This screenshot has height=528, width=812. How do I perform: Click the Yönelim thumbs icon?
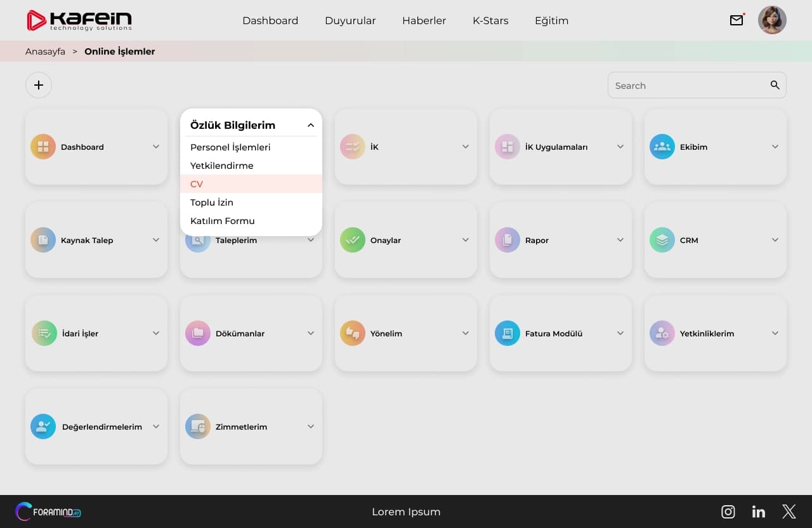click(353, 333)
